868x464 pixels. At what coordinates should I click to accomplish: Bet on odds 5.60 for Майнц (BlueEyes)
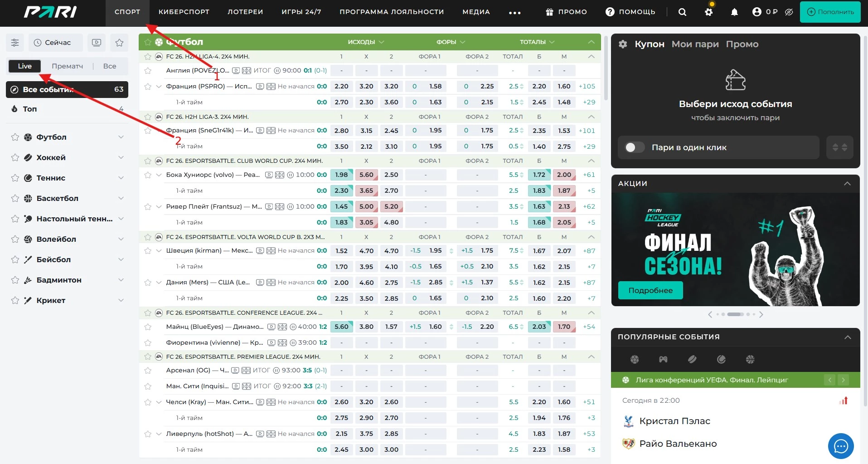[x=341, y=327]
